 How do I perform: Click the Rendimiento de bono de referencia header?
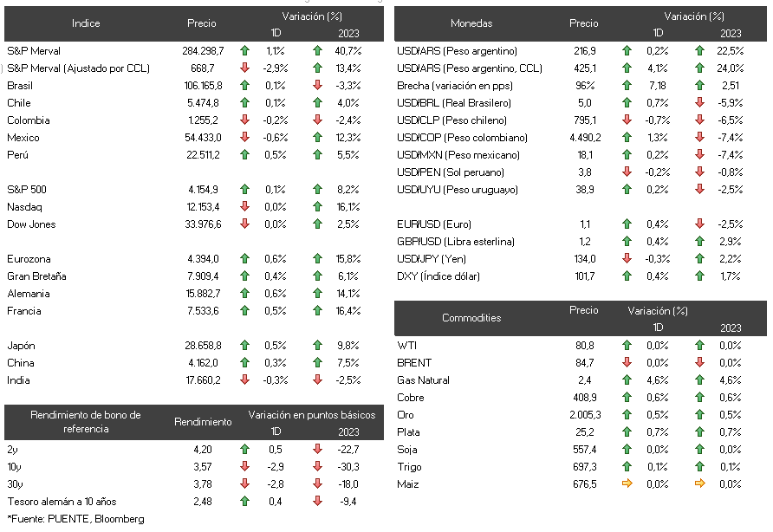pos(86,422)
